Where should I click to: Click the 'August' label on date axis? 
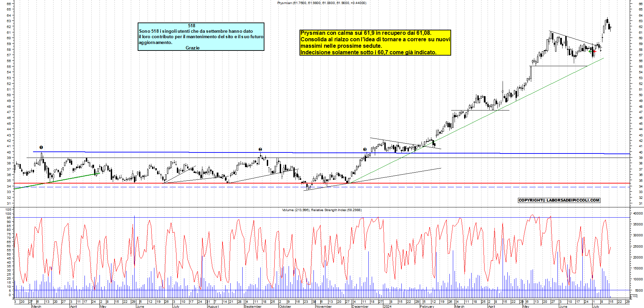[213, 306]
